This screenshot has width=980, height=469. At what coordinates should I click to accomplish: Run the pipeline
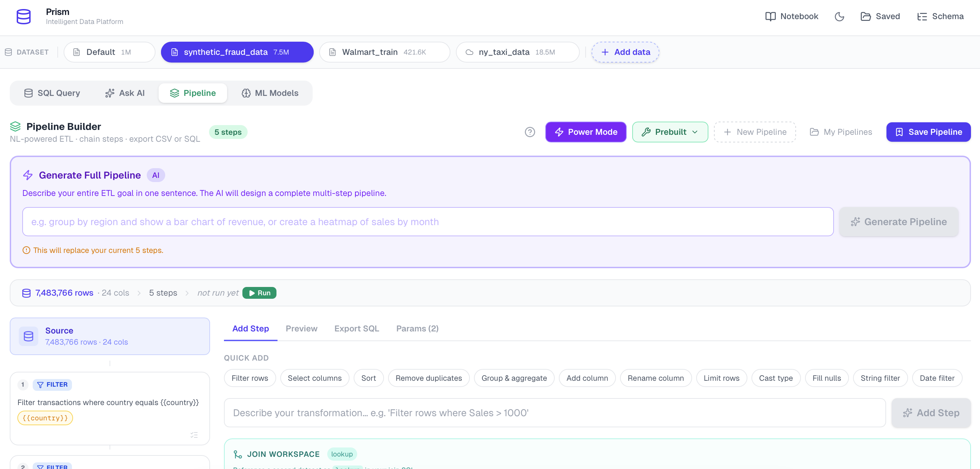coord(259,293)
